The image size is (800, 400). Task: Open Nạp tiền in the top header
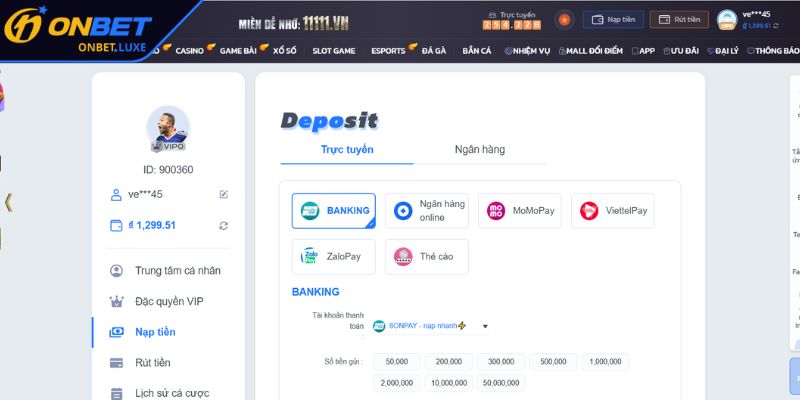pos(613,19)
